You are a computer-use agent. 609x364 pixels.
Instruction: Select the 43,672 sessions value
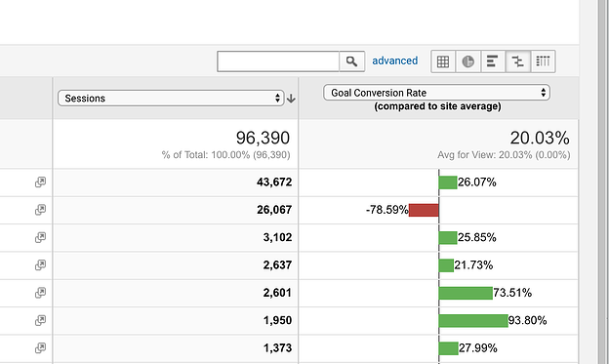pyautogui.click(x=274, y=182)
